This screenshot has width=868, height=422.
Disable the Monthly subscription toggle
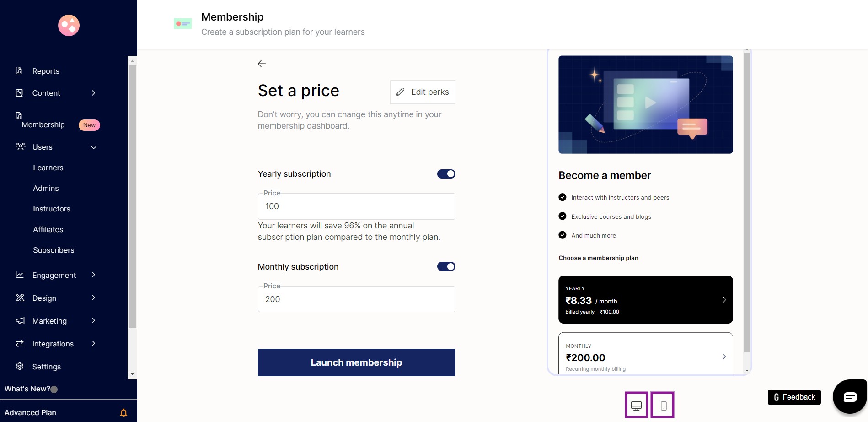446,266
